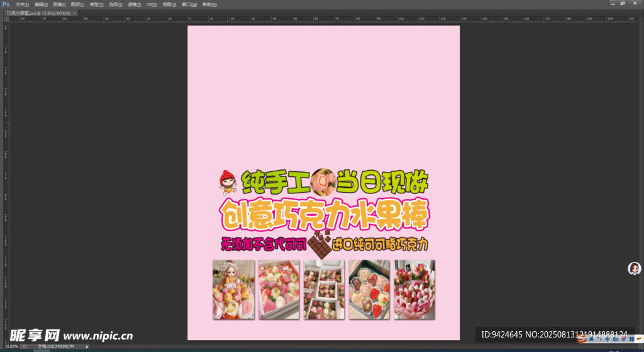This screenshot has width=644, height=352.
Task: Click the 15.85% zoom level field
Action: 11,346
